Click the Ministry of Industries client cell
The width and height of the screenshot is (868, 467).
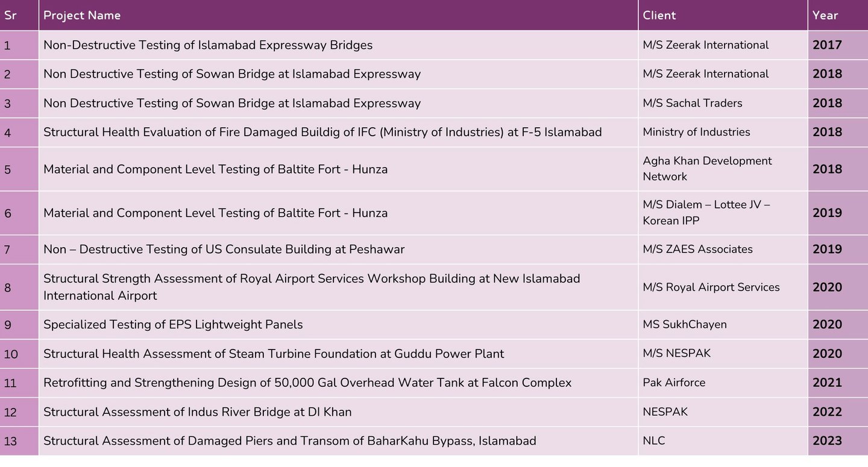point(723,132)
